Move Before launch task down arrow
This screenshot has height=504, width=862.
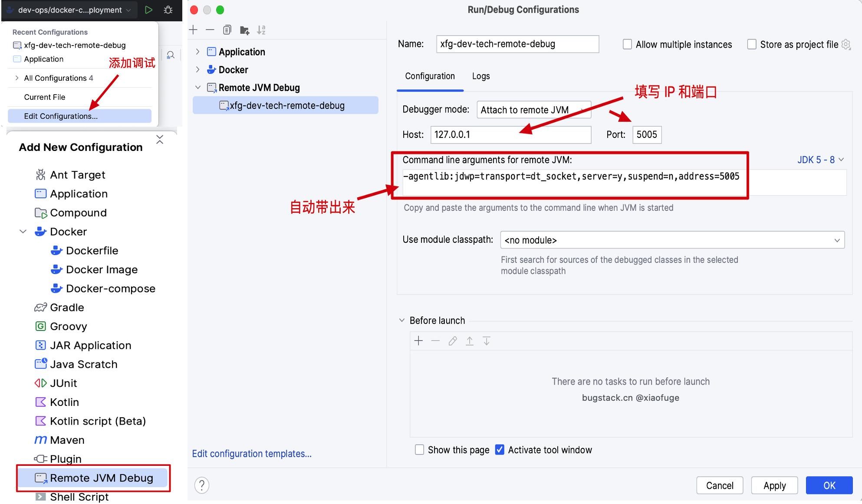[487, 341]
